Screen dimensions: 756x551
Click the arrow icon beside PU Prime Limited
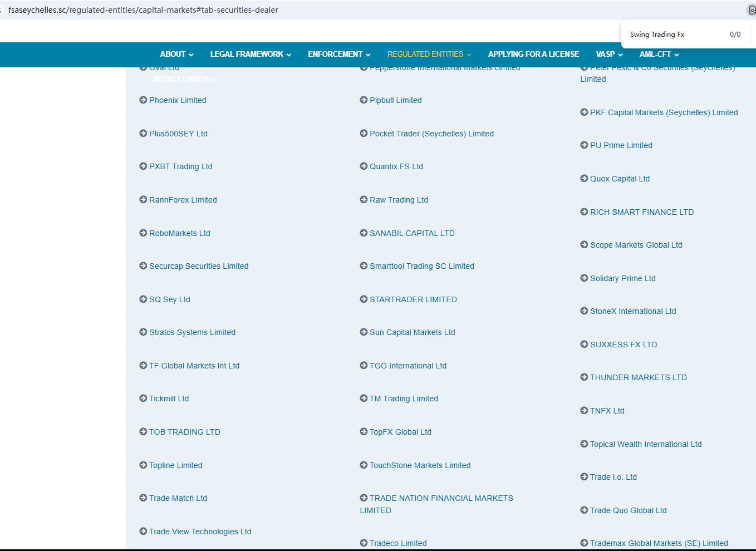pos(584,145)
